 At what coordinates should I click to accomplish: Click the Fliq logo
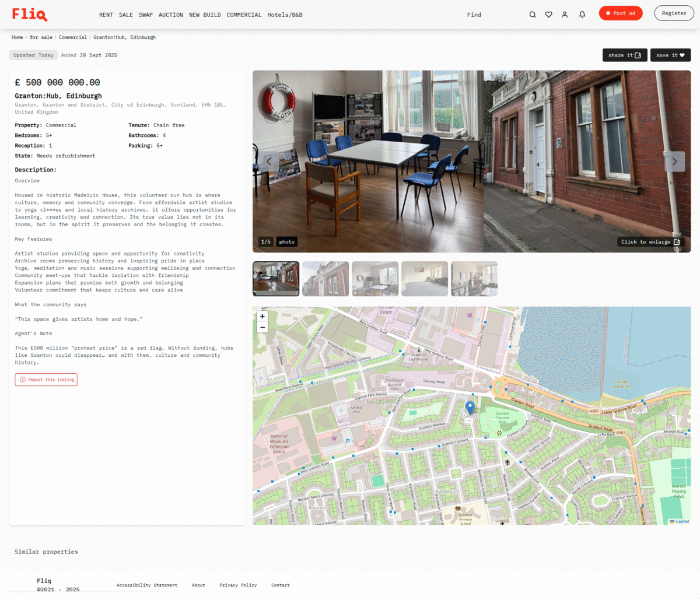tap(29, 13)
